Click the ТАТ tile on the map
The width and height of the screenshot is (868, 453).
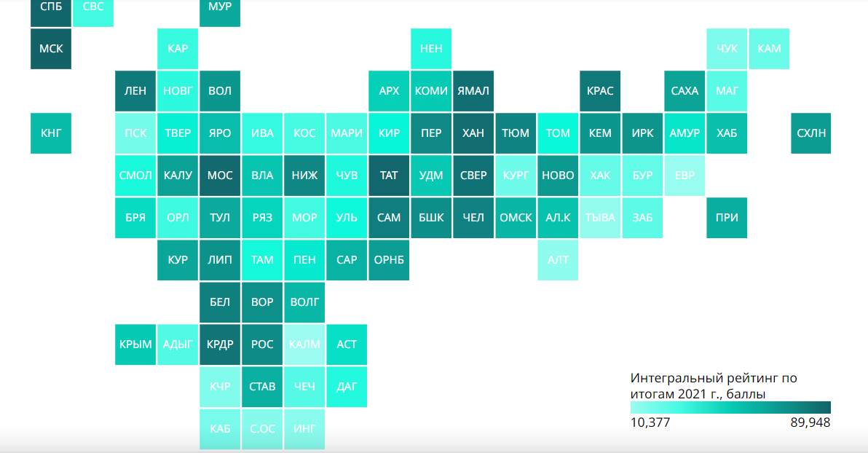pos(389,176)
